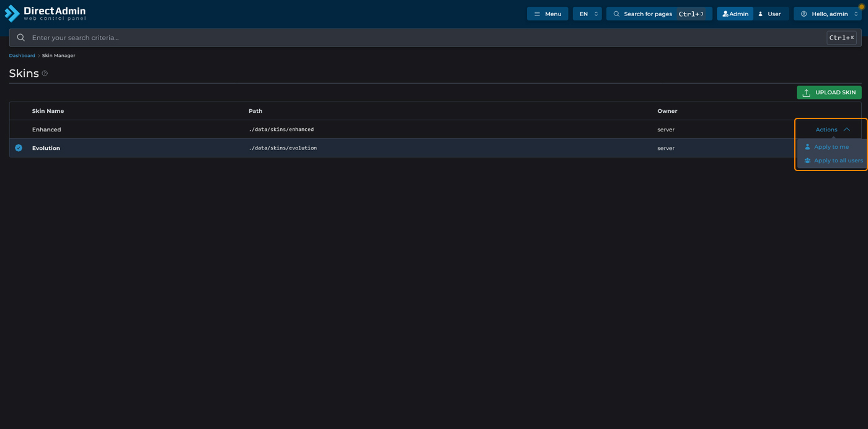This screenshot has height=429, width=868.
Task: Sort by the Skin Name column header
Action: click(x=48, y=111)
